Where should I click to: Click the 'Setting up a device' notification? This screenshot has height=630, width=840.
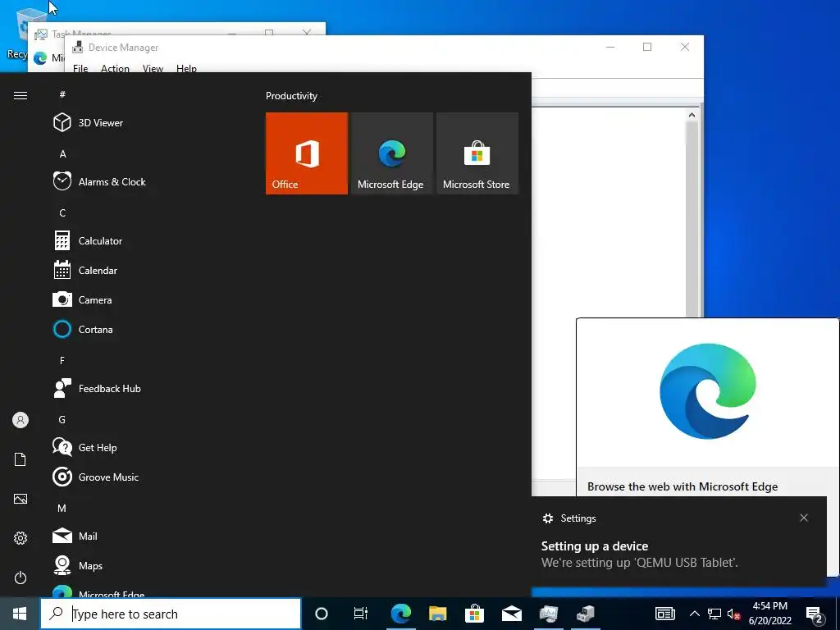point(678,541)
